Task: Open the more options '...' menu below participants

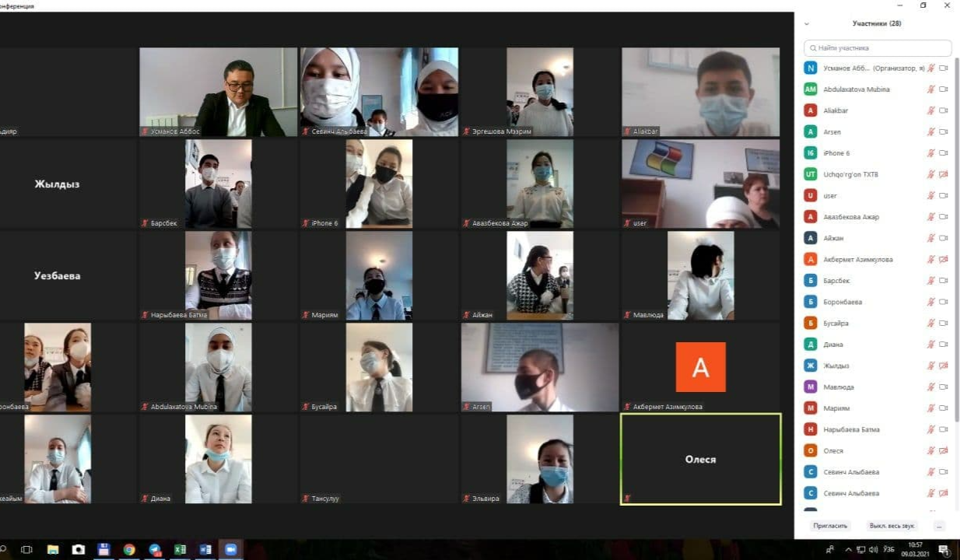Action: (x=939, y=526)
